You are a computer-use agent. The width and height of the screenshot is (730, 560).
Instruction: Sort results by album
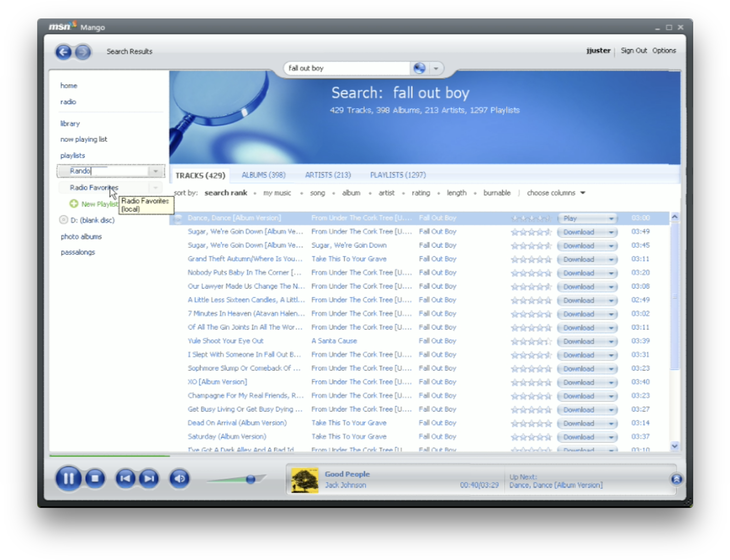(x=351, y=193)
